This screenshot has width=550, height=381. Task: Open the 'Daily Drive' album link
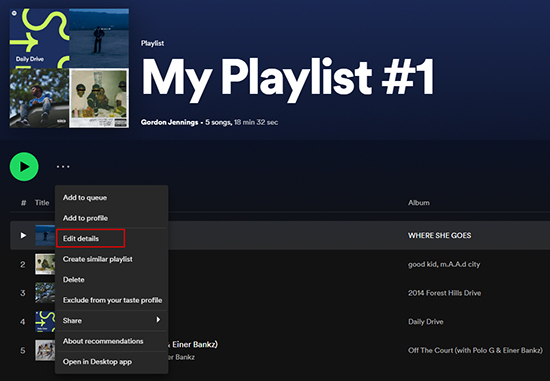pyautogui.click(x=425, y=322)
